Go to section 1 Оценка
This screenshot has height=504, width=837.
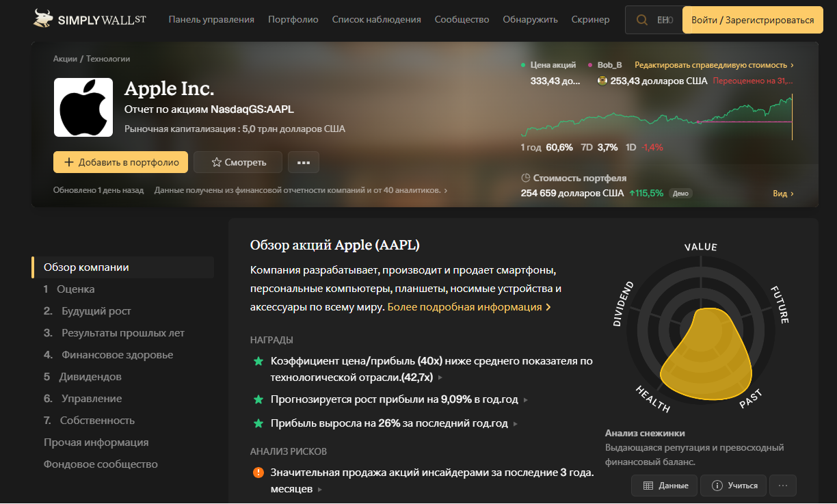68,289
